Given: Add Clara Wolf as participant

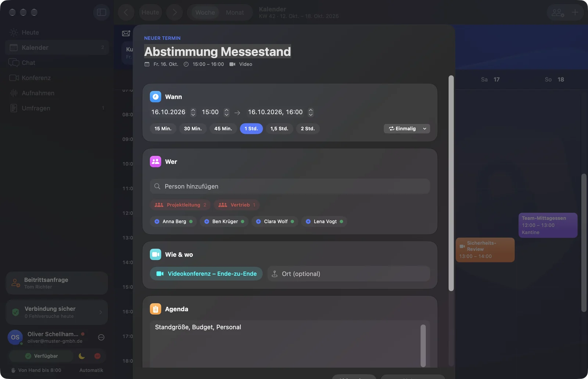Looking at the screenshot, I should 275,221.
